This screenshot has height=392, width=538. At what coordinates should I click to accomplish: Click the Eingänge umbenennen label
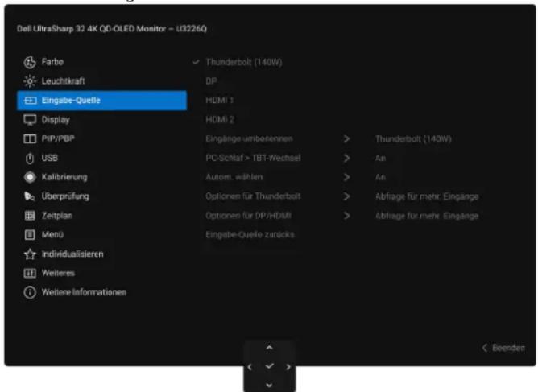coord(249,139)
